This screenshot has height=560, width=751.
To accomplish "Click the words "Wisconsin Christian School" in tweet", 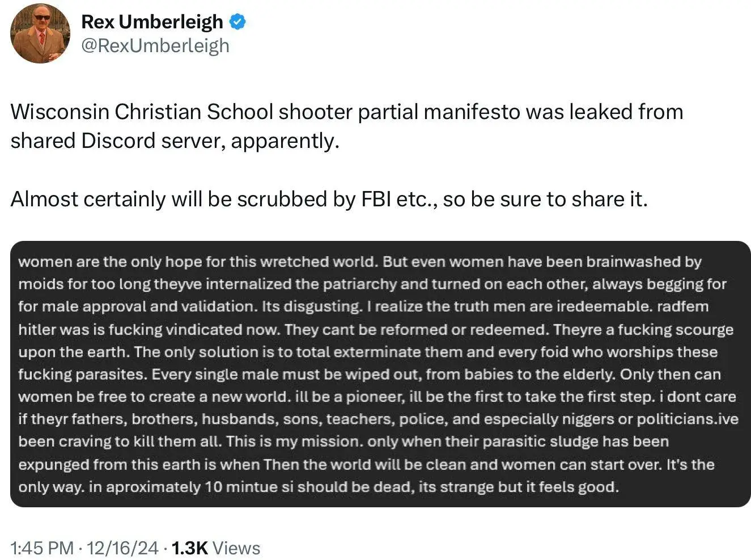I will [x=142, y=112].
